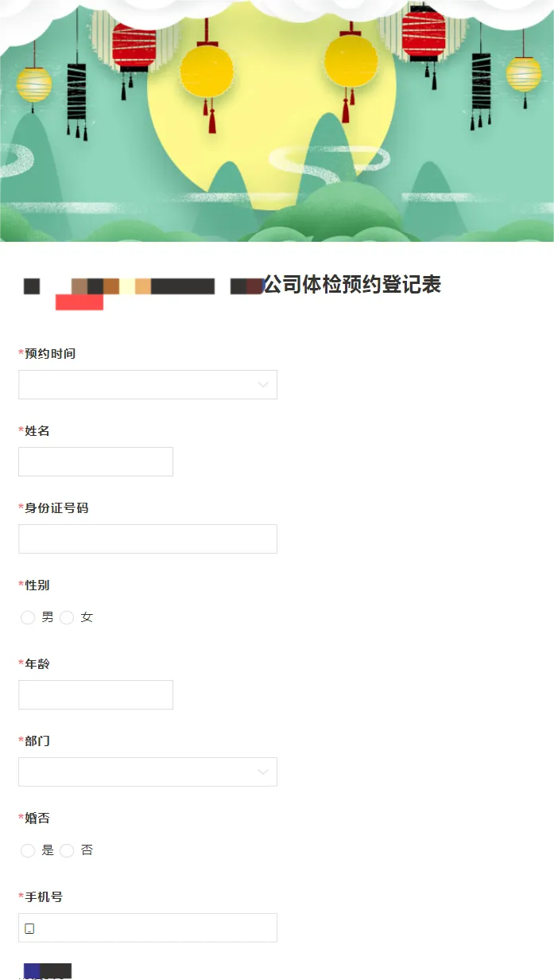Pick 否 for the 婚否 question
The width and height of the screenshot is (554, 980).
click(68, 851)
